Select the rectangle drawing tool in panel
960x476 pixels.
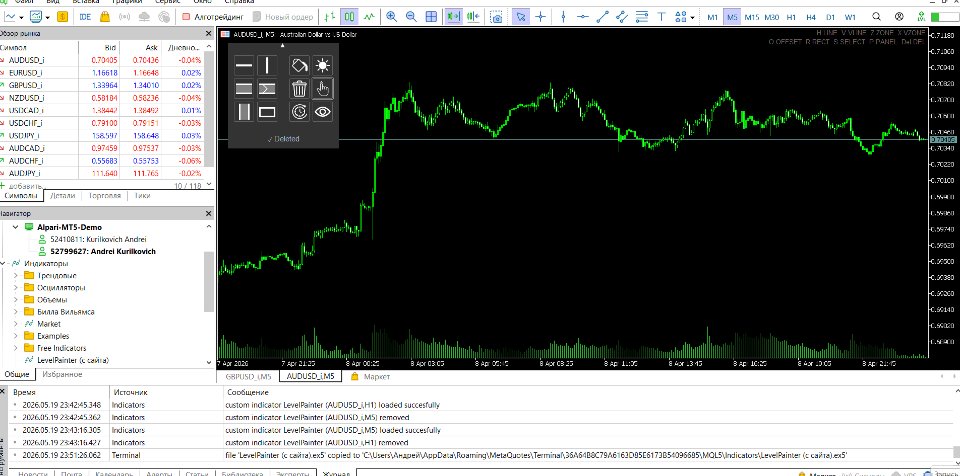267,112
